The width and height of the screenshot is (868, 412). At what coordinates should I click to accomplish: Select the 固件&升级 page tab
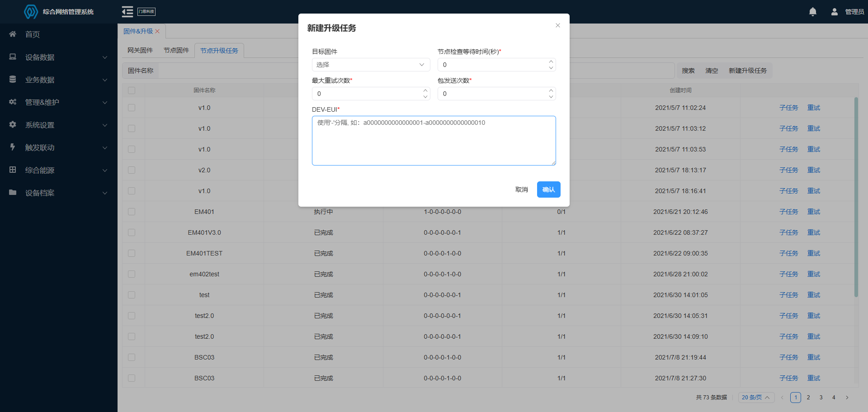click(138, 31)
